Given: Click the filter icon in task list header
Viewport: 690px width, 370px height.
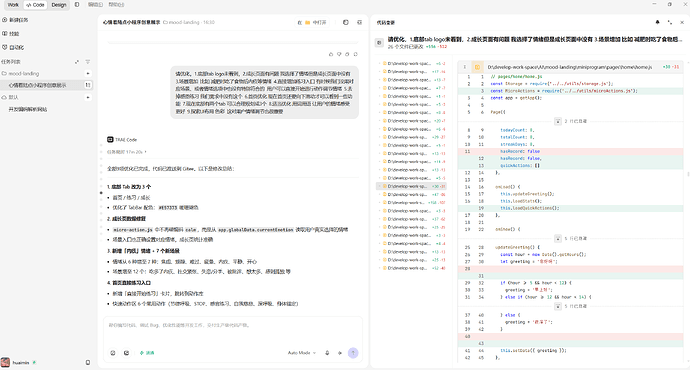Looking at the screenshot, I should tap(88, 62).
